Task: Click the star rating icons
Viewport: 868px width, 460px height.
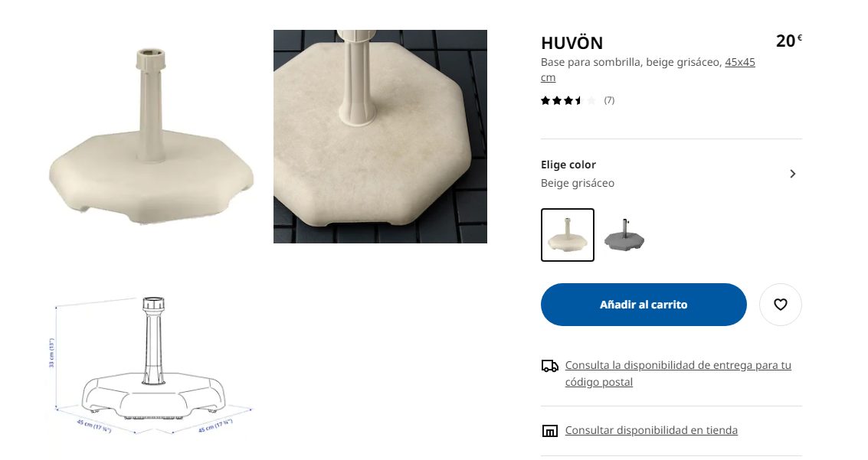Action: tap(568, 100)
